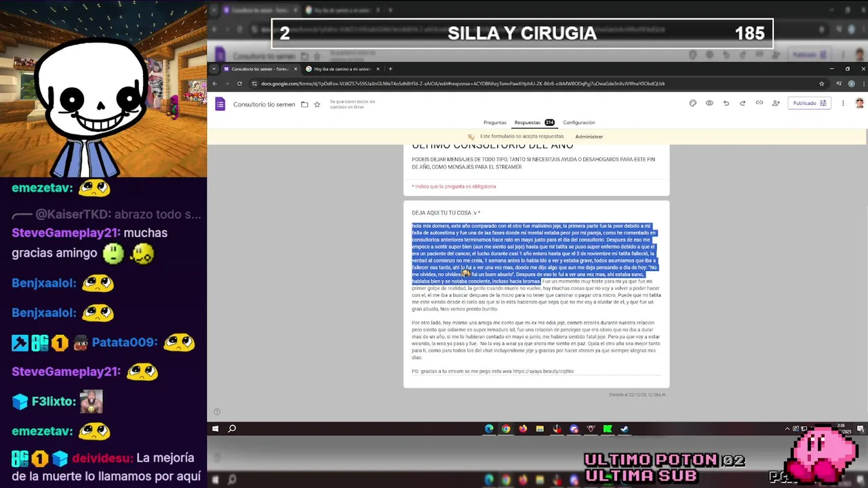The width and height of the screenshot is (868, 488).
Task: Open Steam from the taskbar
Action: pyautogui.click(x=625, y=428)
